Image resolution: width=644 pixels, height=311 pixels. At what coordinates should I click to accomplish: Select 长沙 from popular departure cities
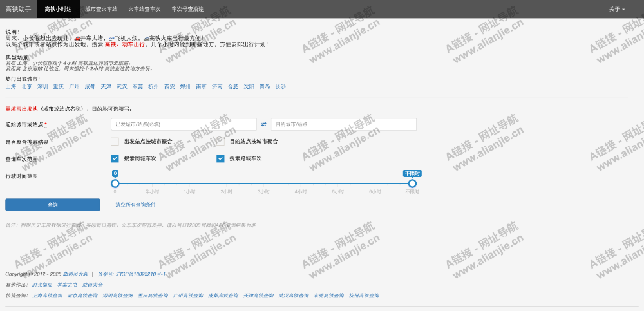(281, 87)
